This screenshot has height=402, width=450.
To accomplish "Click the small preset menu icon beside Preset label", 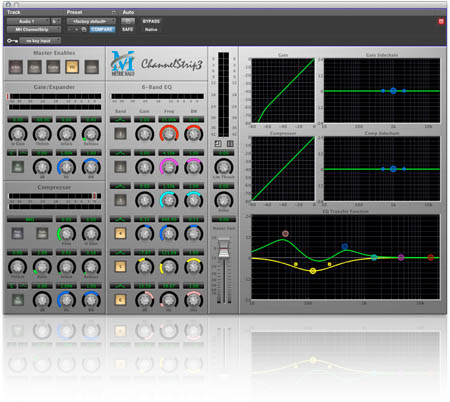I will [114, 13].
